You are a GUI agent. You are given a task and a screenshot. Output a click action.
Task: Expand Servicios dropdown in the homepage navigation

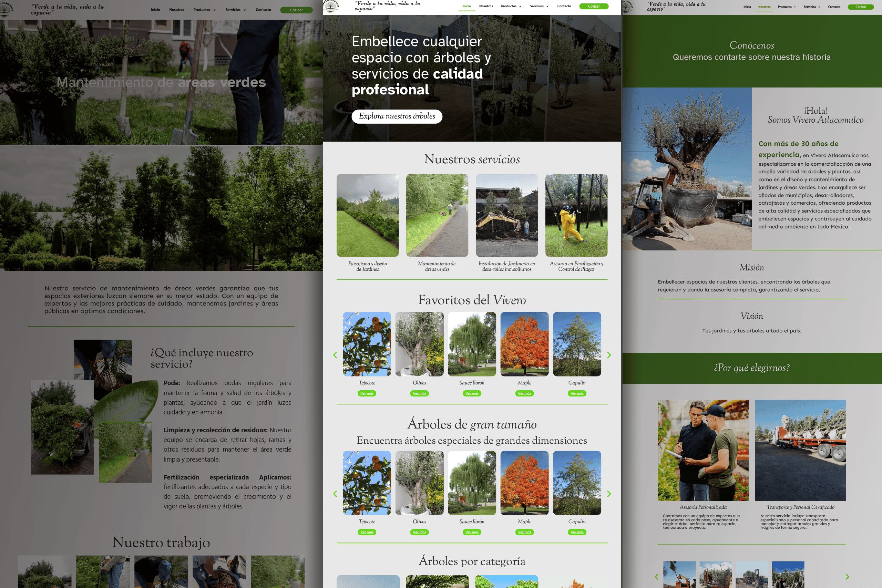coord(539,7)
